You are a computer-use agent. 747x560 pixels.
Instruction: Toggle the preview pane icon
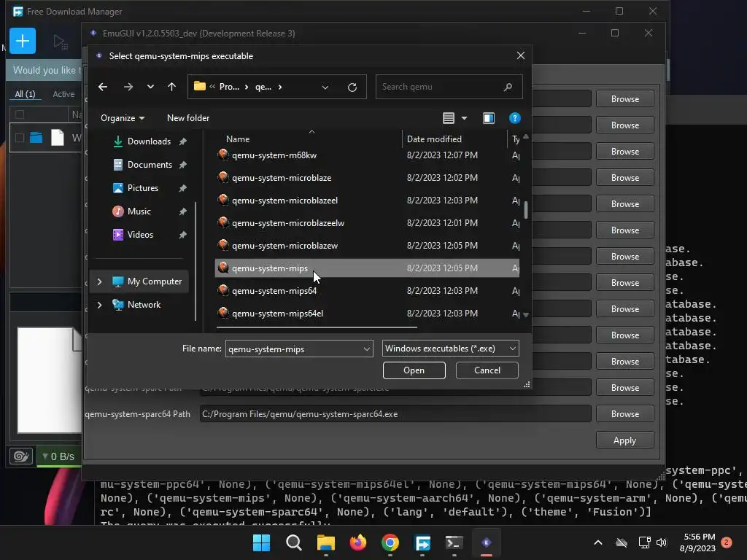click(488, 118)
